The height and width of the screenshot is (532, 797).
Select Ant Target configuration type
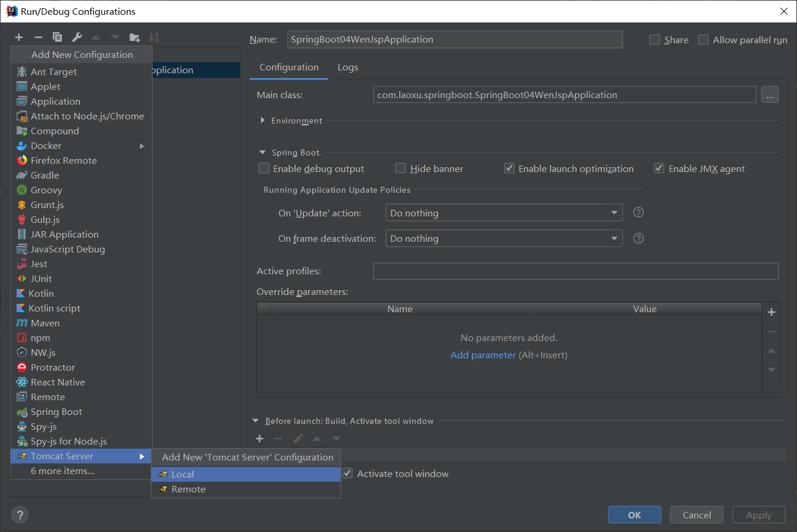pyautogui.click(x=81, y=72)
